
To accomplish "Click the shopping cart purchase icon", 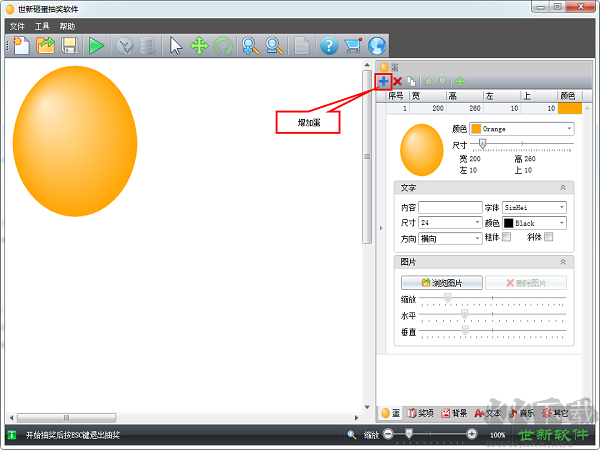I will [x=352, y=45].
